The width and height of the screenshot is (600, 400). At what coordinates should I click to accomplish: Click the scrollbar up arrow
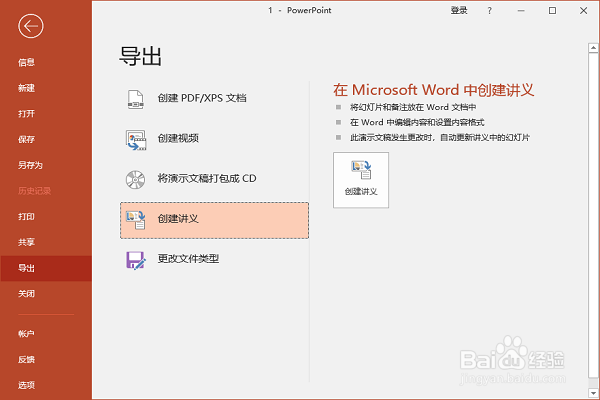593,48
